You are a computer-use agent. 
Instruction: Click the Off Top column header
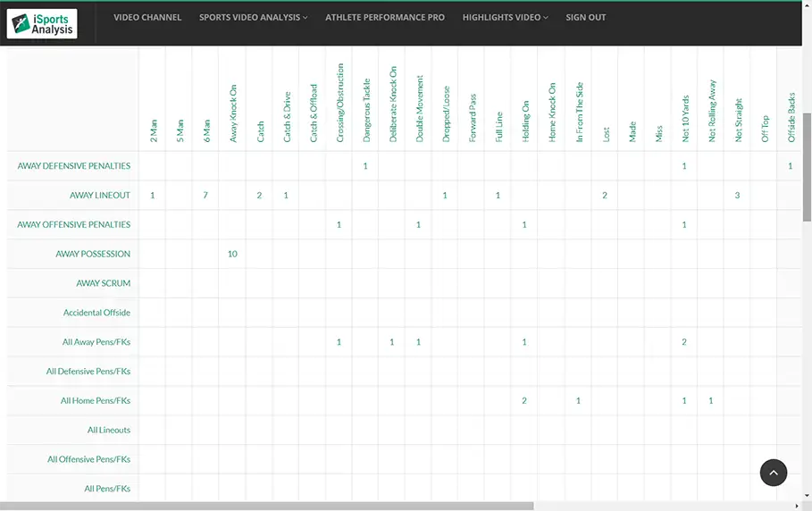click(x=766, y=129)
